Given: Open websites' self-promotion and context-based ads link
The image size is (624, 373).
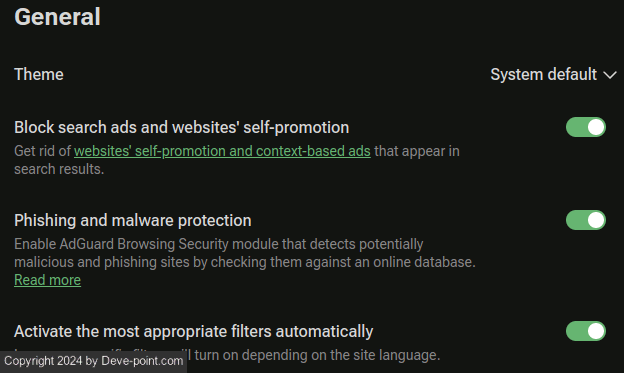Looking at the screenshot, I should [x=222, y=151].
